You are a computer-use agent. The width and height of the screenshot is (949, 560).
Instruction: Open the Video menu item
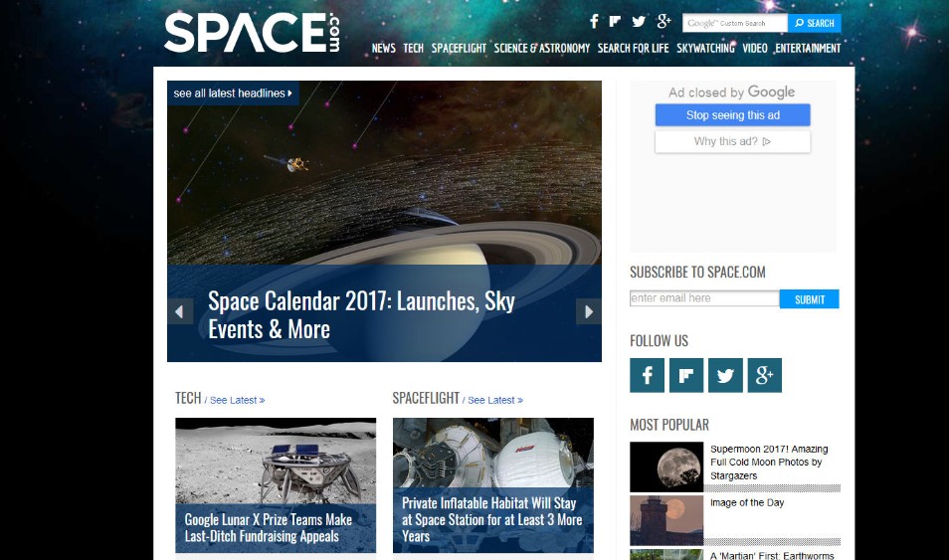(x=755, y=49)
